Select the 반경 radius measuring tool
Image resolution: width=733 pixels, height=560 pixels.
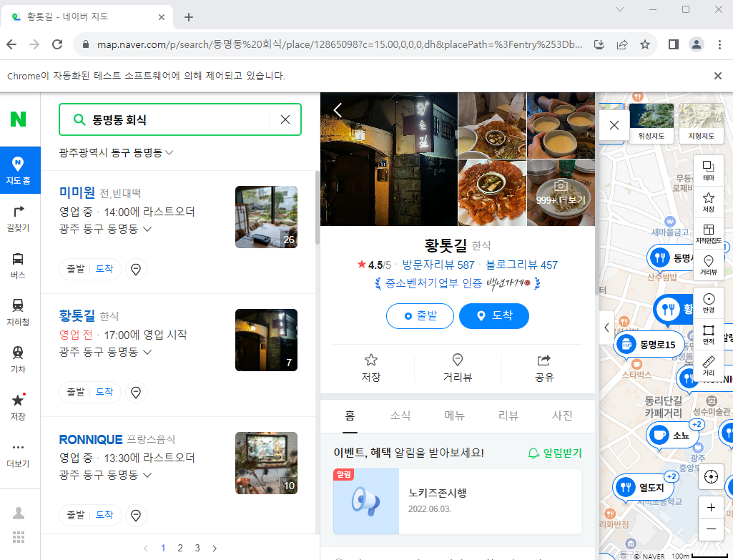click(x=709, y=303)
